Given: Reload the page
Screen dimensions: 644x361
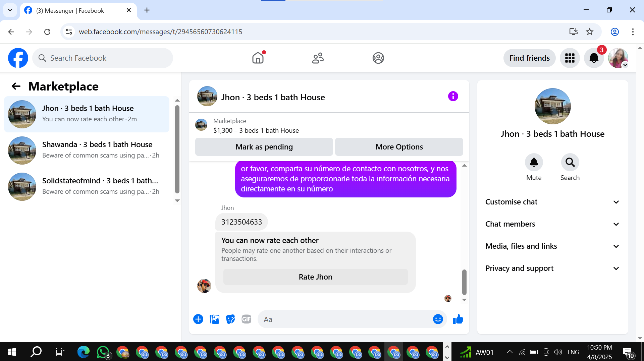Looking at the screenshot, I should (47, 32).
